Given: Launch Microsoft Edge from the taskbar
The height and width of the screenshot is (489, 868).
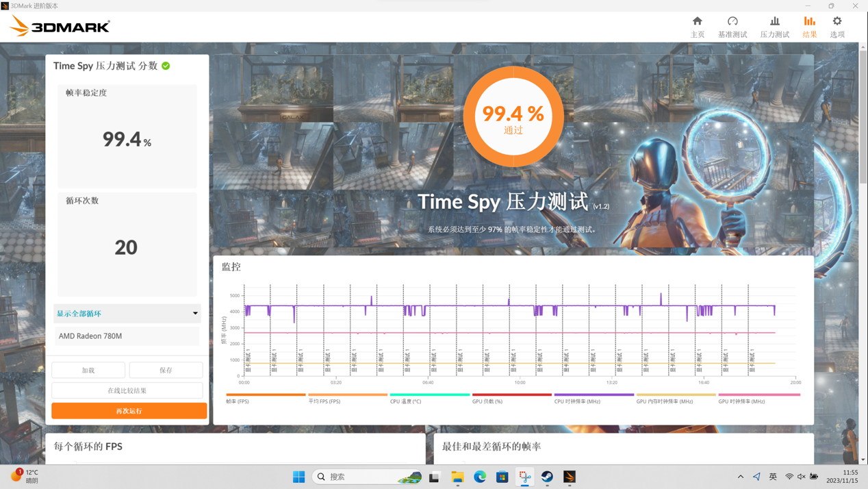Looking at the screenshot, I should coord(480,477).
